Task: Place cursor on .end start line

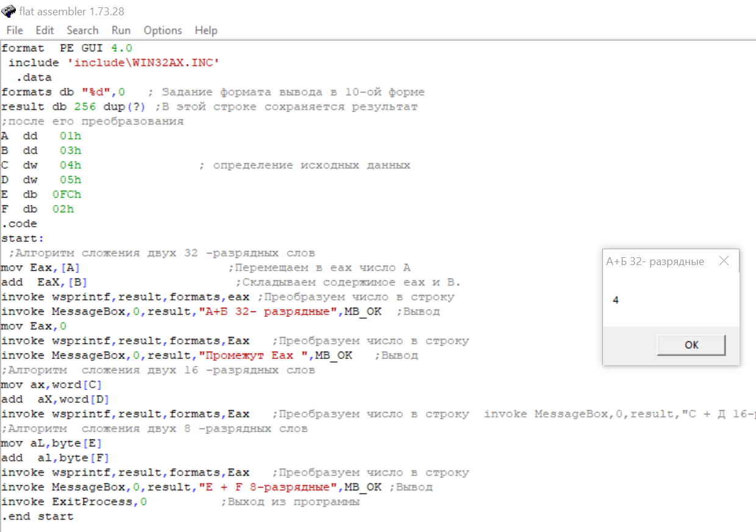Action: [x=37, y=516]
